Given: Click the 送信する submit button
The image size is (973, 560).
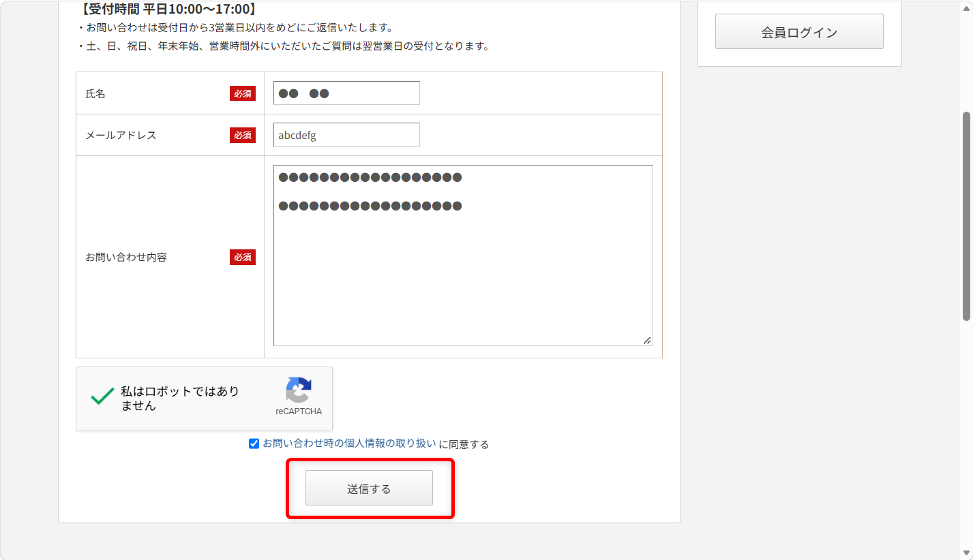Looking at the screenshot, I should tap(369, 488).
